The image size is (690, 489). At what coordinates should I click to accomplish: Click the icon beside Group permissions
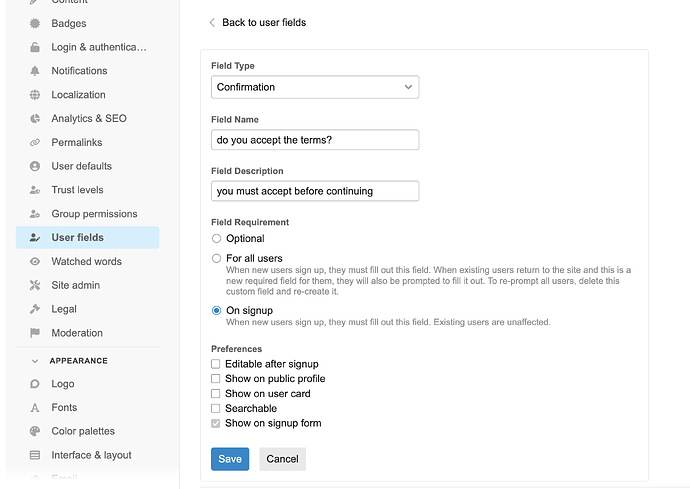tap(35, 214)
